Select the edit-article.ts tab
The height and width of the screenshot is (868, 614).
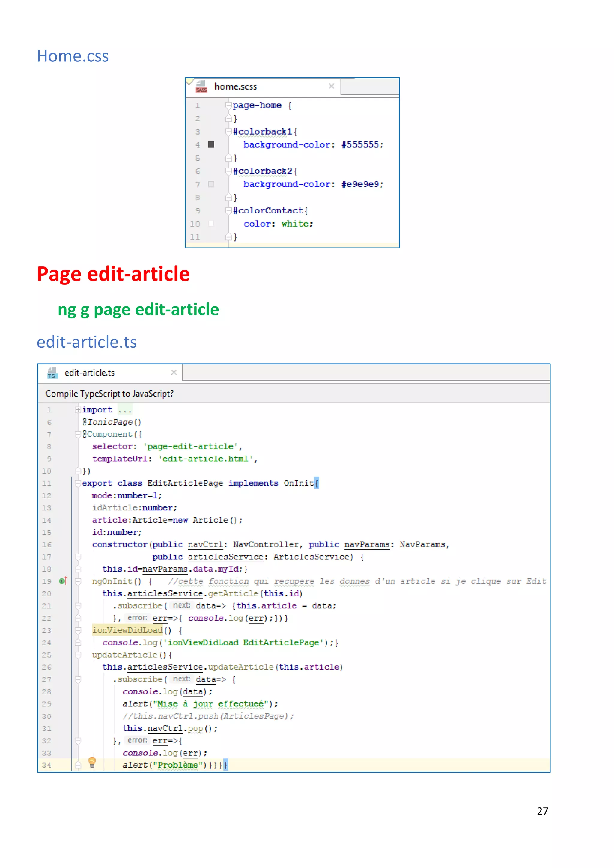click(110, 373)
